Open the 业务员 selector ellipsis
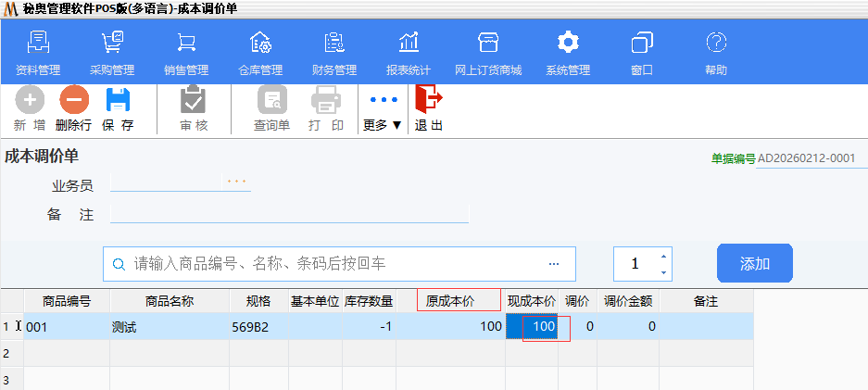868x390 pixels. point(236,182)
